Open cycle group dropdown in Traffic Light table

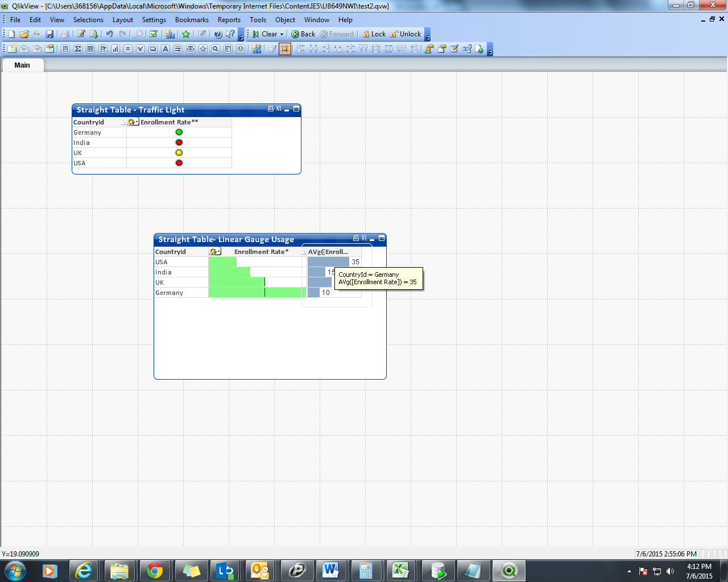click(x=133, y=122)
